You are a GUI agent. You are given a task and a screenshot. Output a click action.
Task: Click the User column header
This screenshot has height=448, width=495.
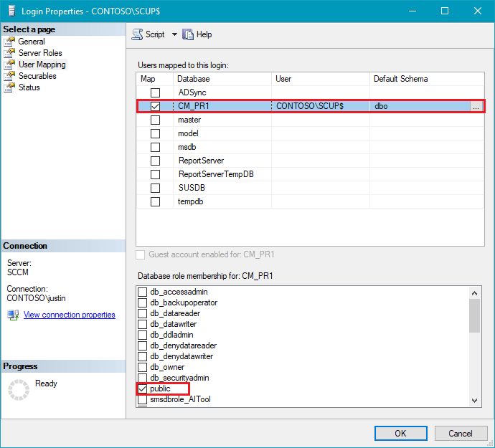pyautogui.click(x=321, y=79)
